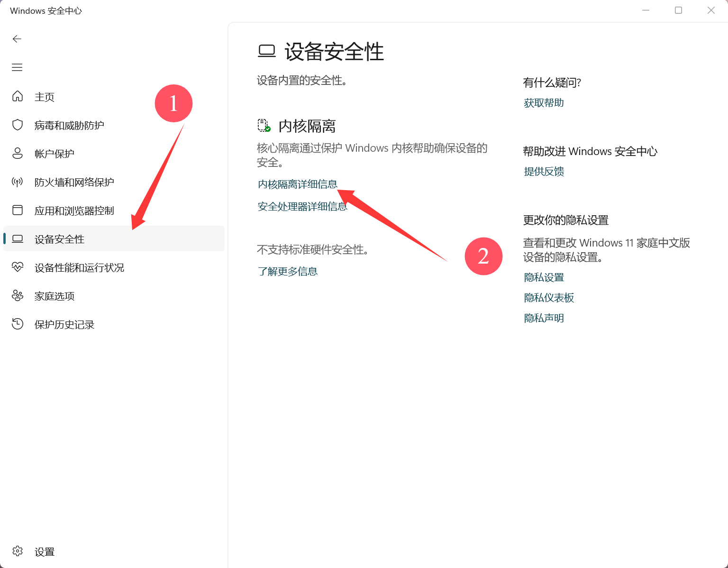
Task: Open the 内核隔离详细信息 link
Action: 297,184
